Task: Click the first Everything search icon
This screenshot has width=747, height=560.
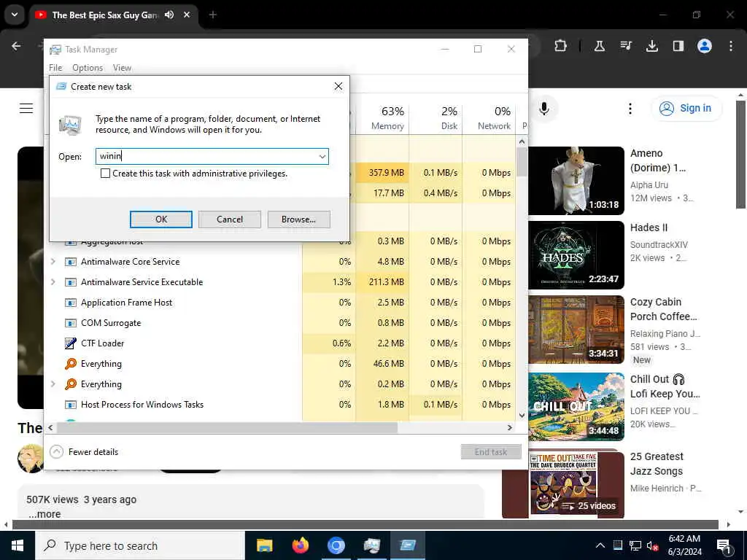Action: (x=71, y=363)
